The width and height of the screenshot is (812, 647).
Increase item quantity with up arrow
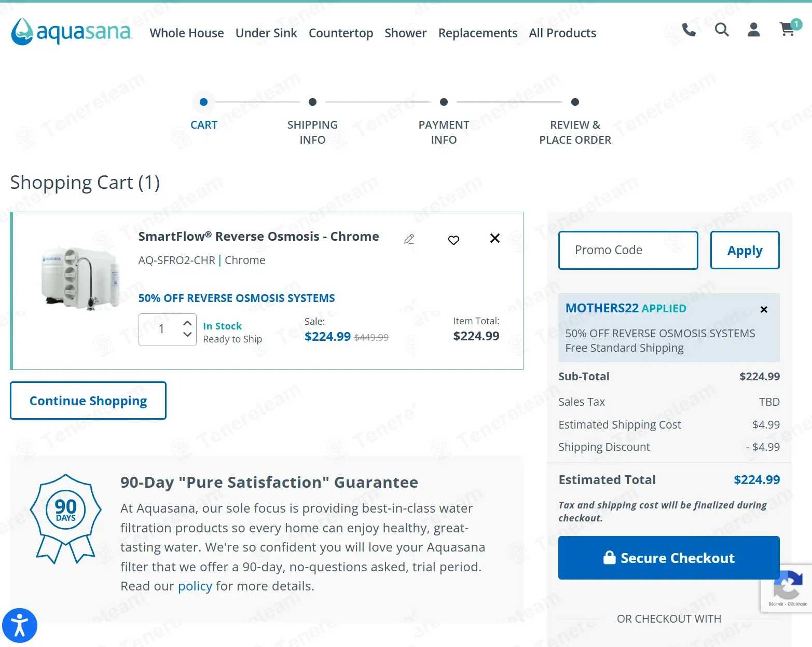pyautogui.click(x=188, y=323)
